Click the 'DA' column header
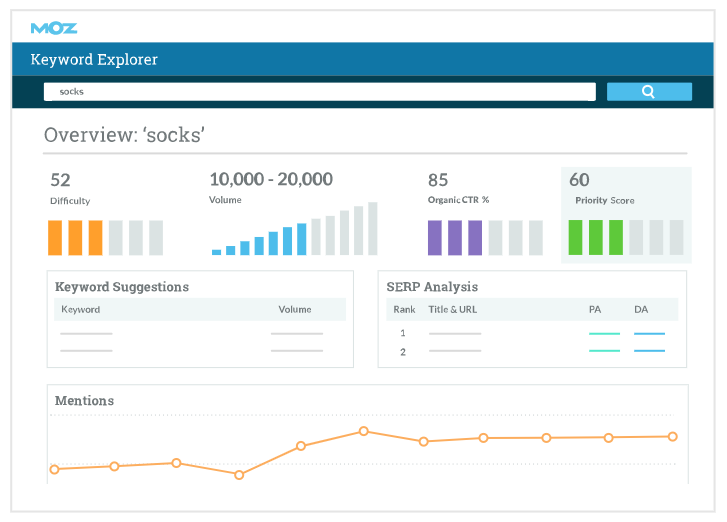 pyautogui.click(x=641, y=309)
